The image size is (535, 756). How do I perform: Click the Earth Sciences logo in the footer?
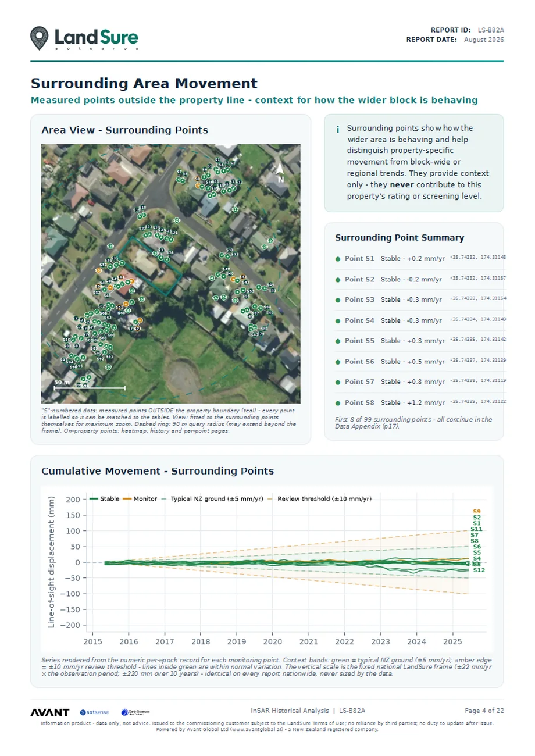(x=135, y=712)
